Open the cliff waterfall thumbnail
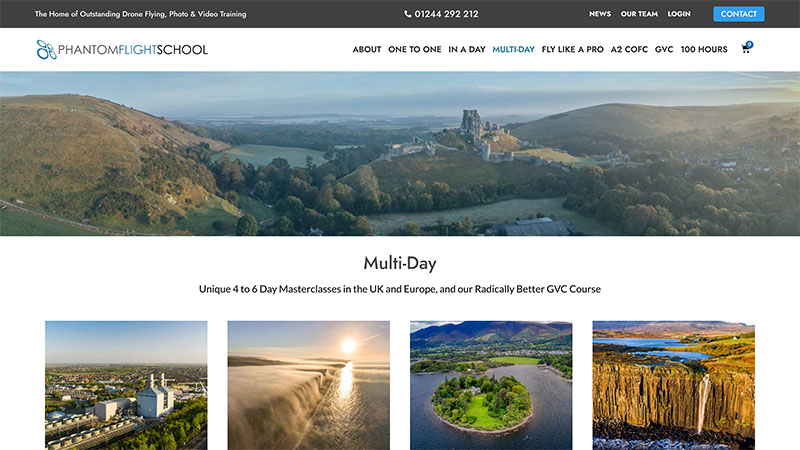This screenshot has height=450, width=800. (673, 385)
